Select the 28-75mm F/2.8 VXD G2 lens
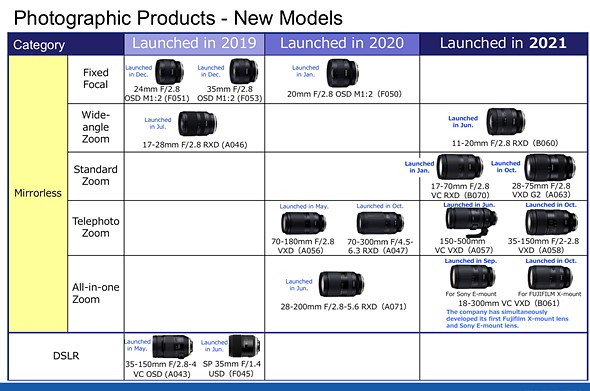Screen dimensions: 590x391 (550, 167)
